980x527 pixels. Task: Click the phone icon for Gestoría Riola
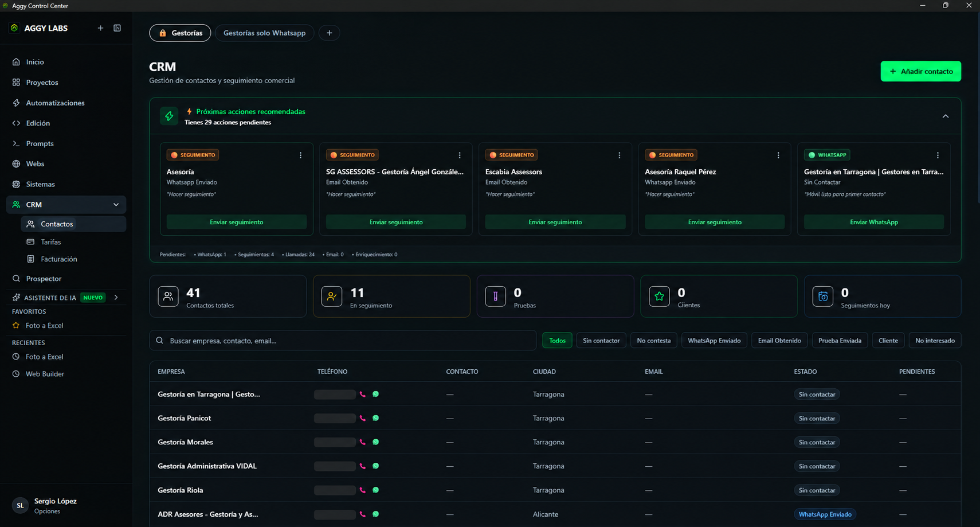point(363,490)
